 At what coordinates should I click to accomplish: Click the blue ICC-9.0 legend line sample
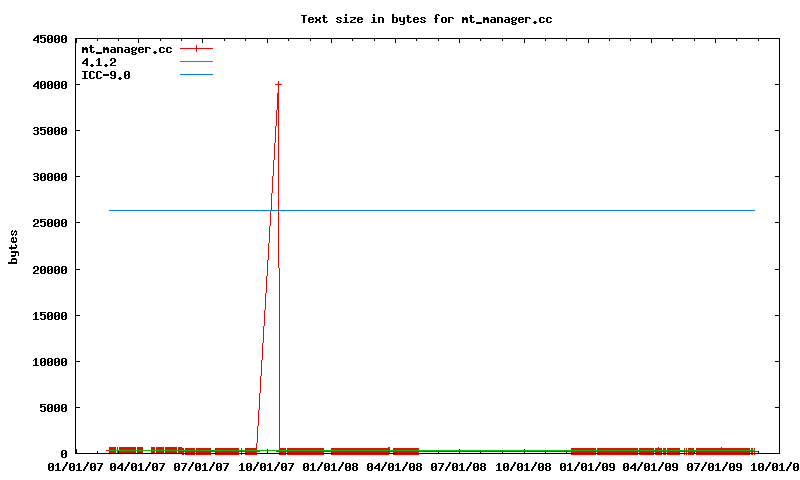coord(197,75)
